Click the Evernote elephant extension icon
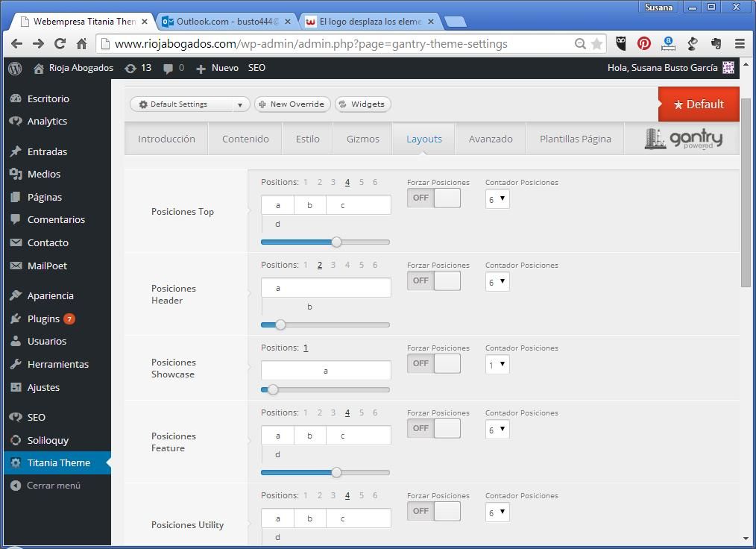Image resolution: width=756 pixels, height=549 pixels. click(x=716, y=44)
